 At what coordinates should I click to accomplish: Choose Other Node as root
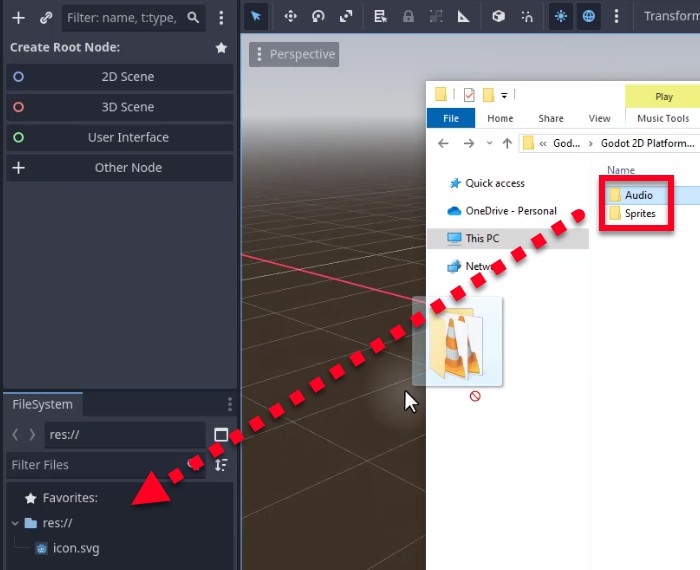point(120,168)
